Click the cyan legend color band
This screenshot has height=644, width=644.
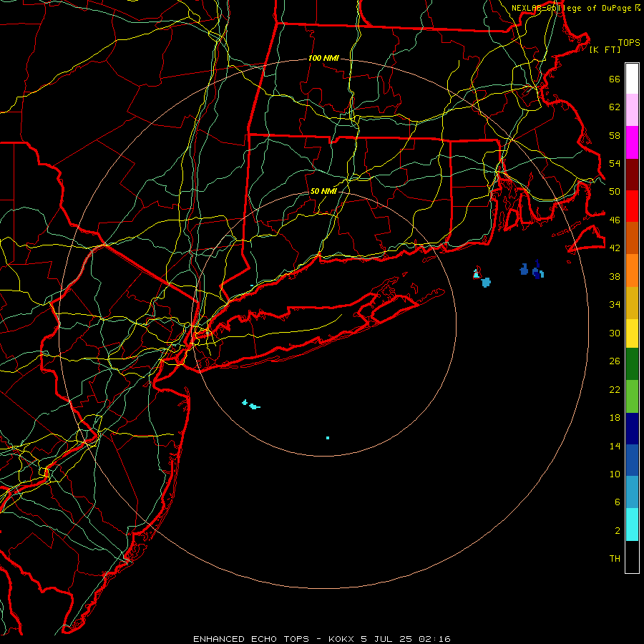tap(632, 525)
